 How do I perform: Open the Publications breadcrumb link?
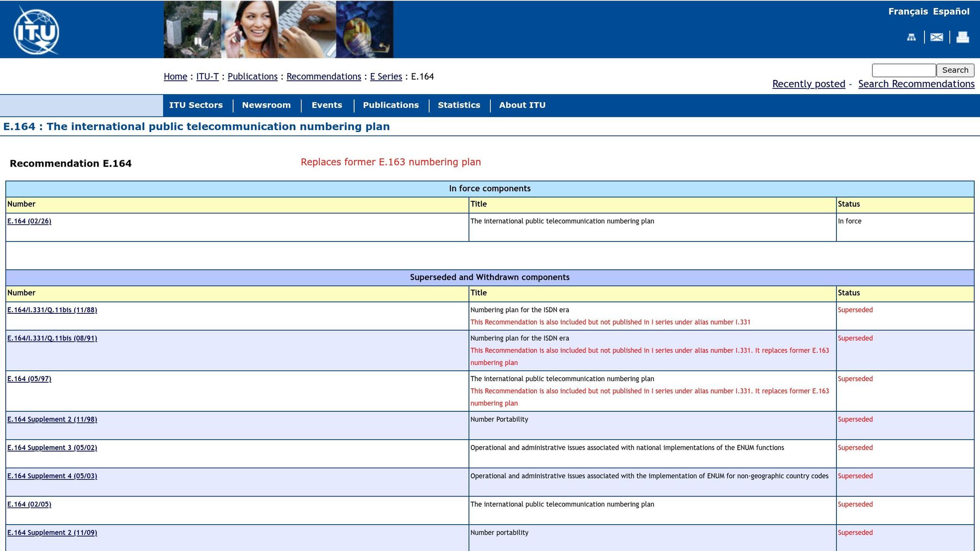pyautogui.click(x=252, y=77)
